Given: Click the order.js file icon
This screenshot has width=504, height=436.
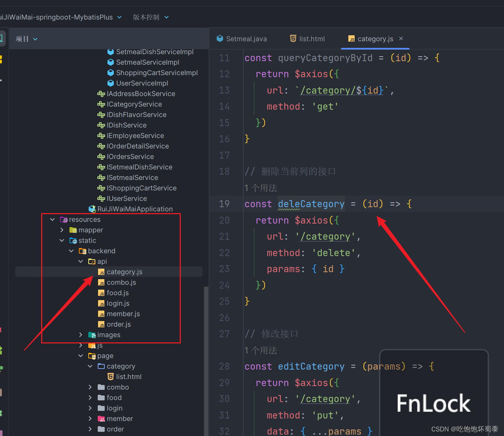Looking at the screenshot, I should pyautogui.click(x=101, y=325).
